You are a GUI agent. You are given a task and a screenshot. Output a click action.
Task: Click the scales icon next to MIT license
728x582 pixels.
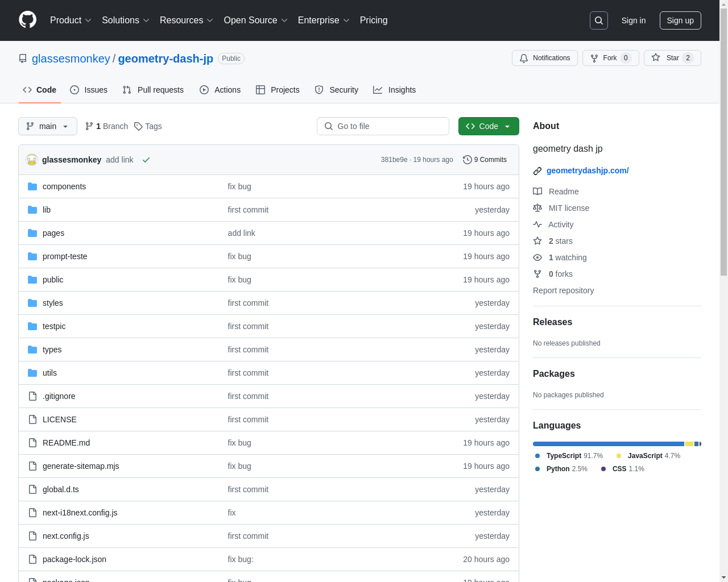click(x=537, y=208)
